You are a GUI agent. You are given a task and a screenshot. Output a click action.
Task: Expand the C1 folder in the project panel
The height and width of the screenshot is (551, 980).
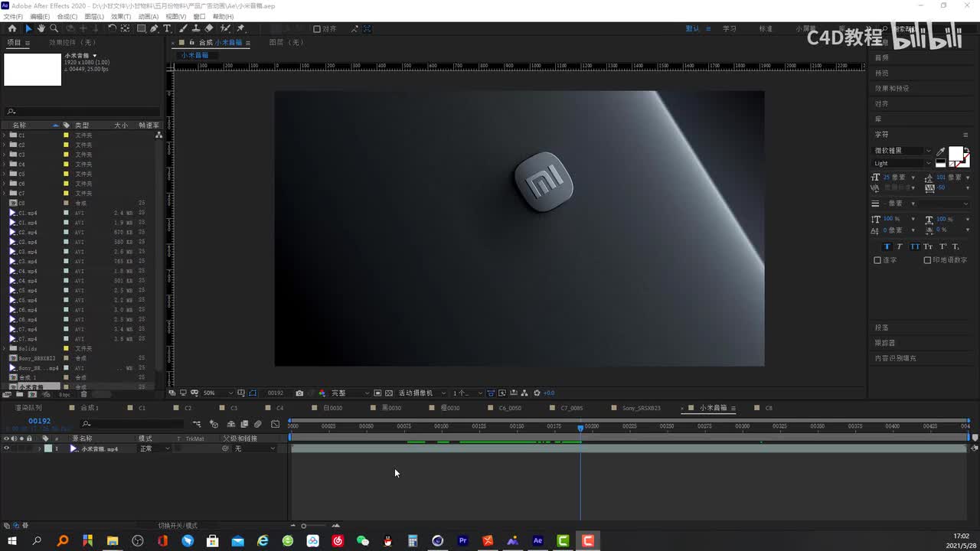pyautogui.click(x=5, y=135)
